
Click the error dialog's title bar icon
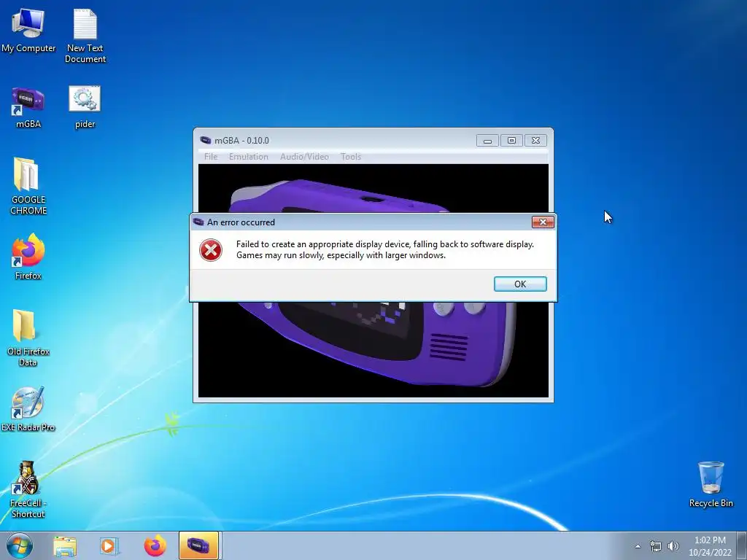pyautogui.click(x=198, y=222)
